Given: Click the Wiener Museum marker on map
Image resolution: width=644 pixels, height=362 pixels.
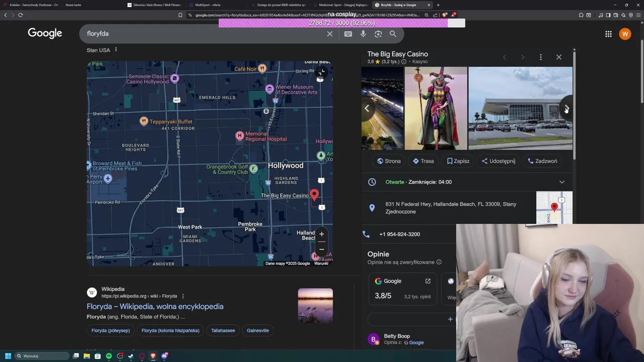Looking at the screenshot, I should 270,89.
